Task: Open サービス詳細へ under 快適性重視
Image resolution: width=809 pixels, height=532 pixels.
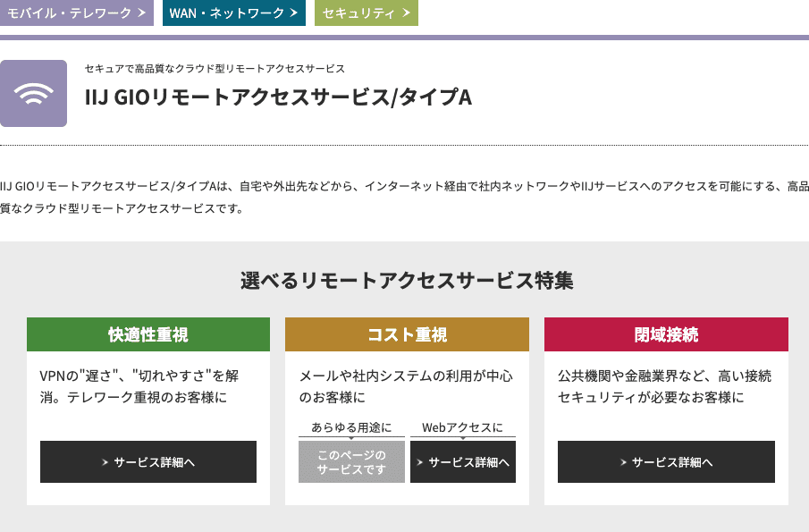Action: [x=148, y=462]
